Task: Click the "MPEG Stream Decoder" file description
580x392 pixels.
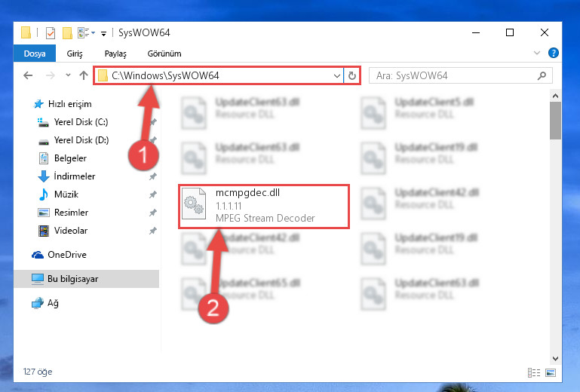Action: point(265,218)
